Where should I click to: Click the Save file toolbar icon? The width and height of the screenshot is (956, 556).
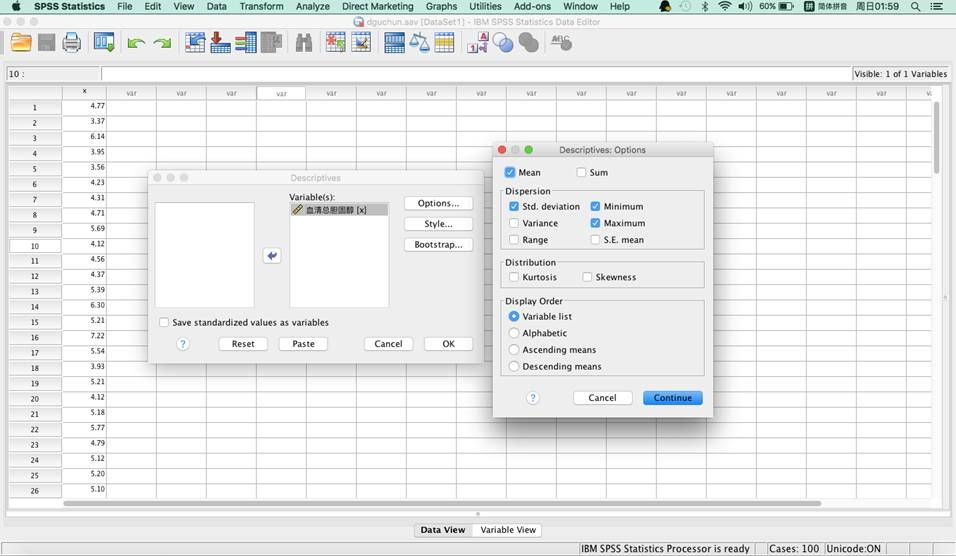tap(46, 43)
